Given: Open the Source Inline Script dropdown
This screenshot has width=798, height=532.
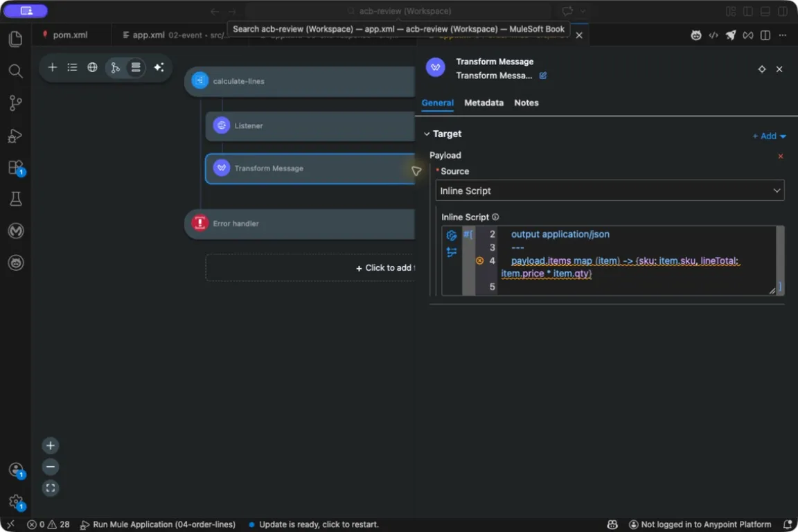Looking at the screenshot, I should point(610,190).
